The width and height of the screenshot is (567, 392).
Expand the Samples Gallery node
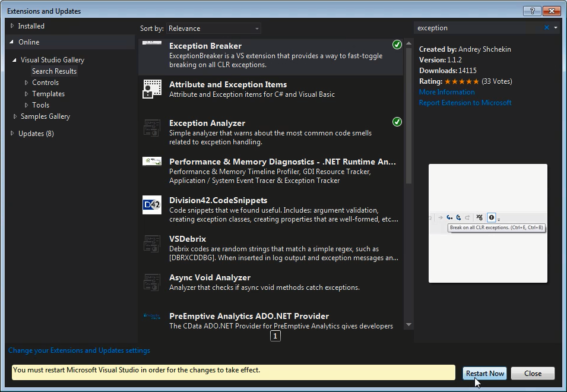15,116
